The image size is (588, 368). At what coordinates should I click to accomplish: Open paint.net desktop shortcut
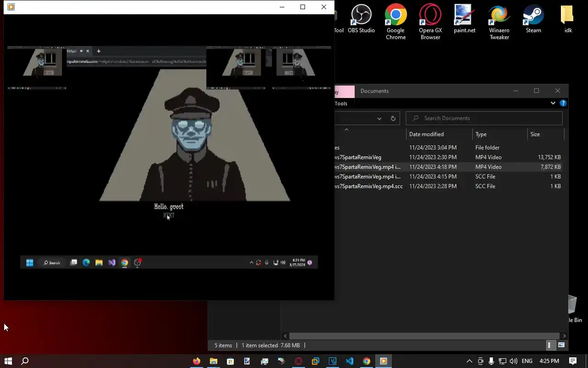tap(464, 19)
